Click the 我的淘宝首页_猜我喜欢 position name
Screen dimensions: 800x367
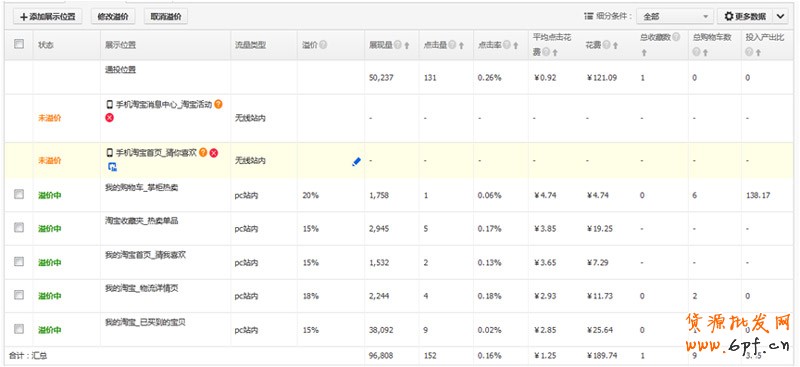pyautogui.click(x=145, y=255)
